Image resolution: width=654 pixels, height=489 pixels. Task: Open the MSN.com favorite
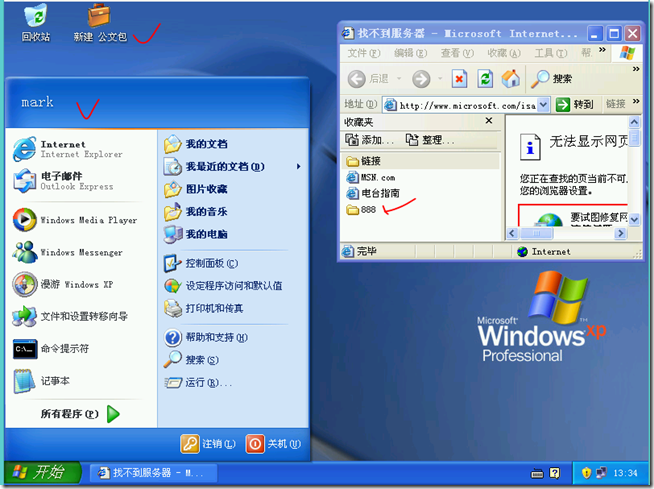pos(371,177)
